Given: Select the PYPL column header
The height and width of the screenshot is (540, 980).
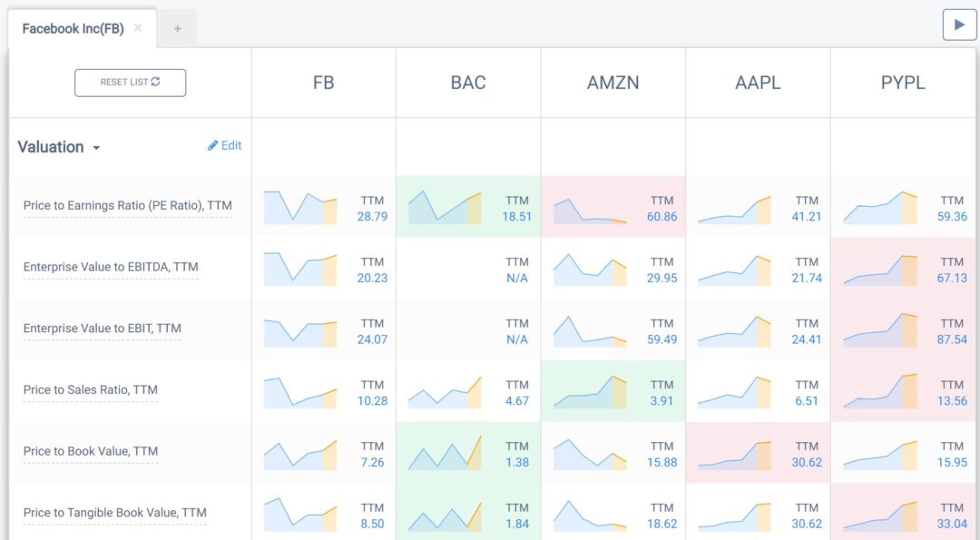Looking at the screenshot, I should click(x=903, y=83).
